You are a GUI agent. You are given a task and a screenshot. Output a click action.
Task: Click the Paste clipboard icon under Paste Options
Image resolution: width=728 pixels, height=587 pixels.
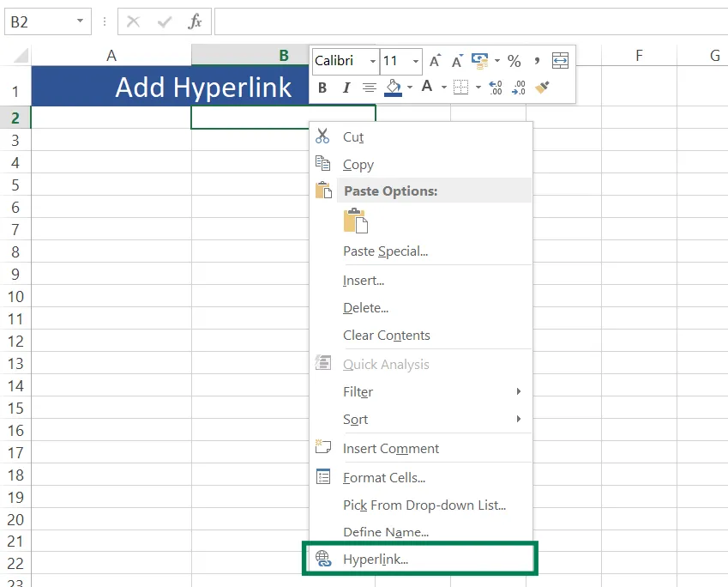[x=356, y=221]
